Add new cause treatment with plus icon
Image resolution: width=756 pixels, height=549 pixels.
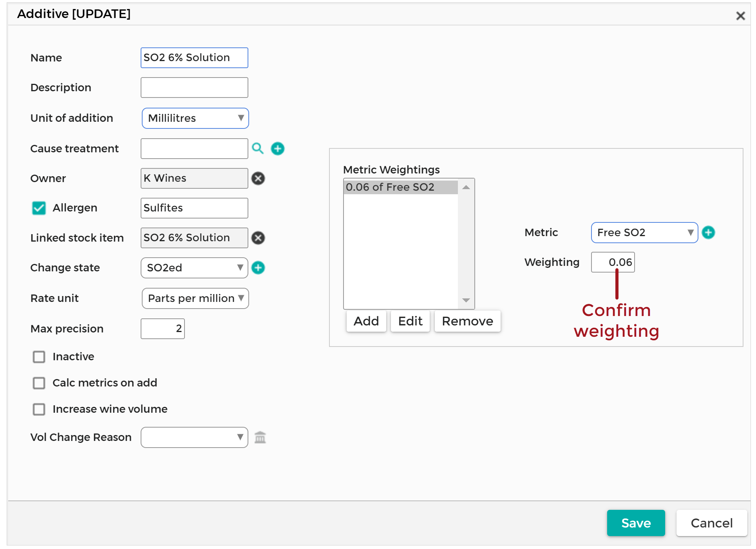tap(278, 148)
